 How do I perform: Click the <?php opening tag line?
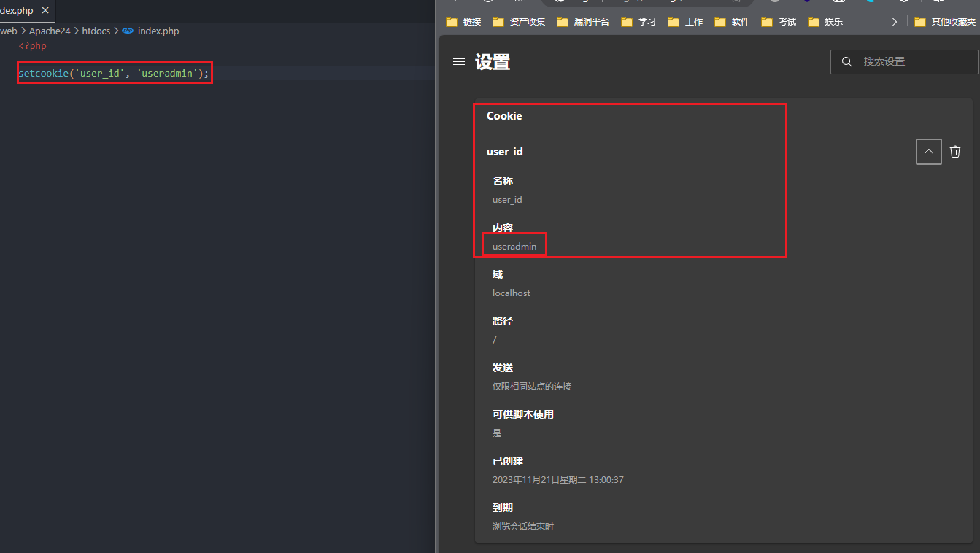[33, 45]
